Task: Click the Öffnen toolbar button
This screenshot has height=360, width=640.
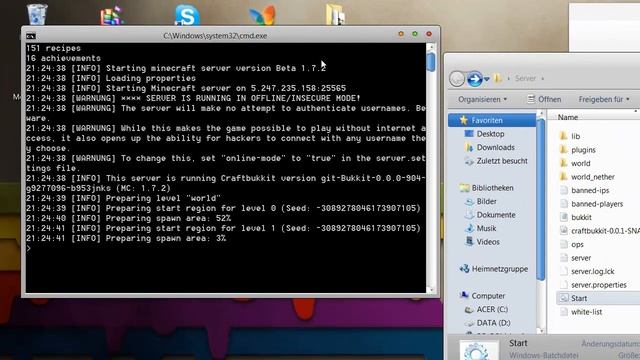Action: (544, 99)
